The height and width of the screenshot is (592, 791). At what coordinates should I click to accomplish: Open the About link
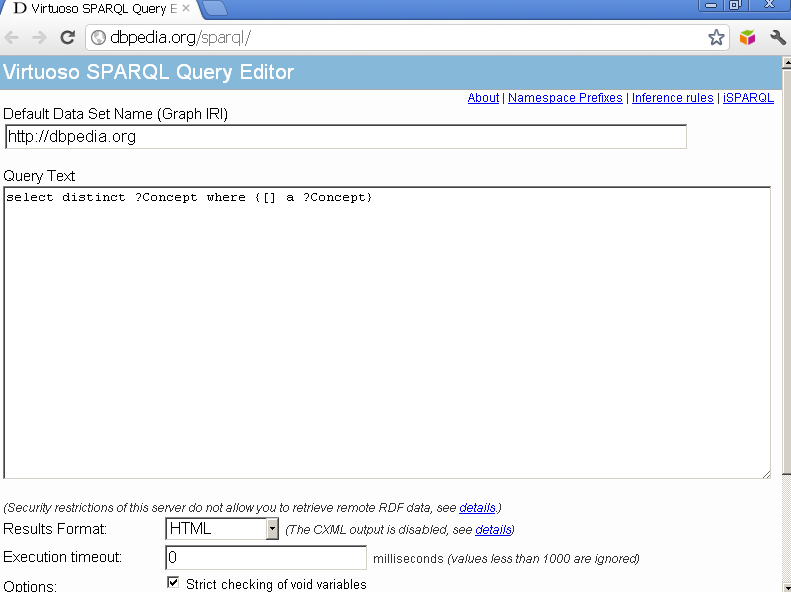click(483, 98)
